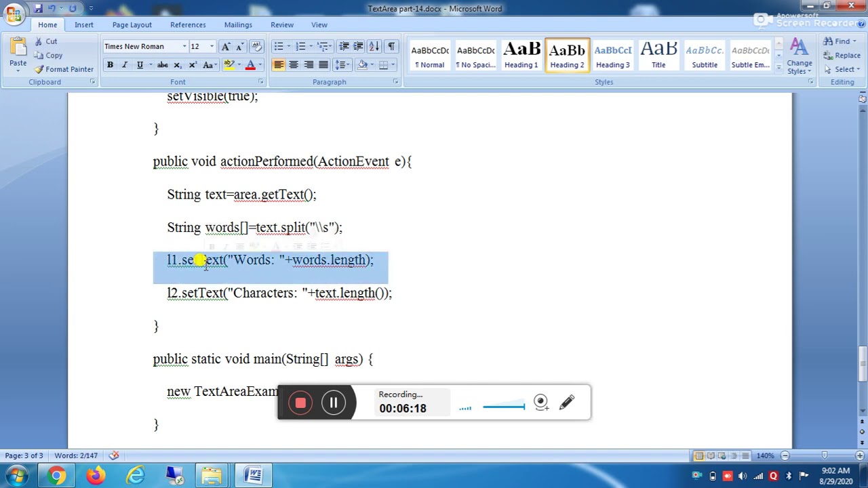
Task: Apply red font color
Action: [x=250, y=65]
